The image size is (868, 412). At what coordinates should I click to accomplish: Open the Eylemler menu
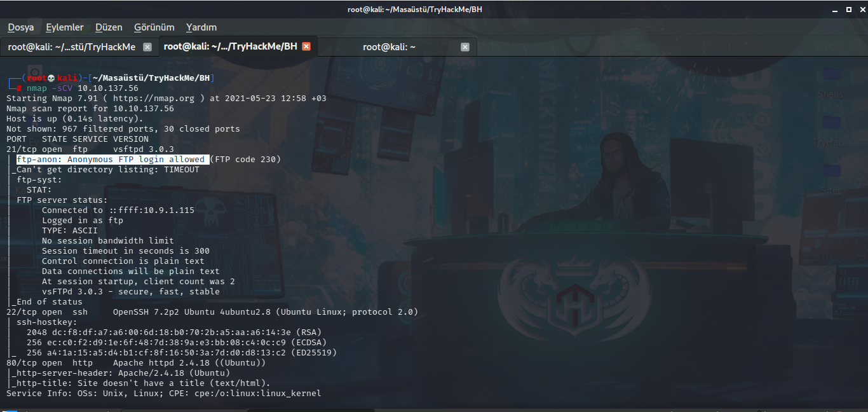pos(65,27)
